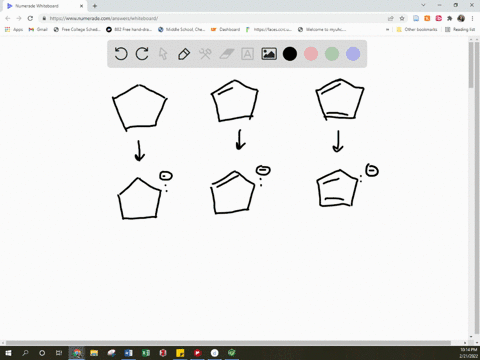The width and height of the screenshot is (480, 360).
Task: Open the crossed tools settings icon
Action: pos(205,54)
